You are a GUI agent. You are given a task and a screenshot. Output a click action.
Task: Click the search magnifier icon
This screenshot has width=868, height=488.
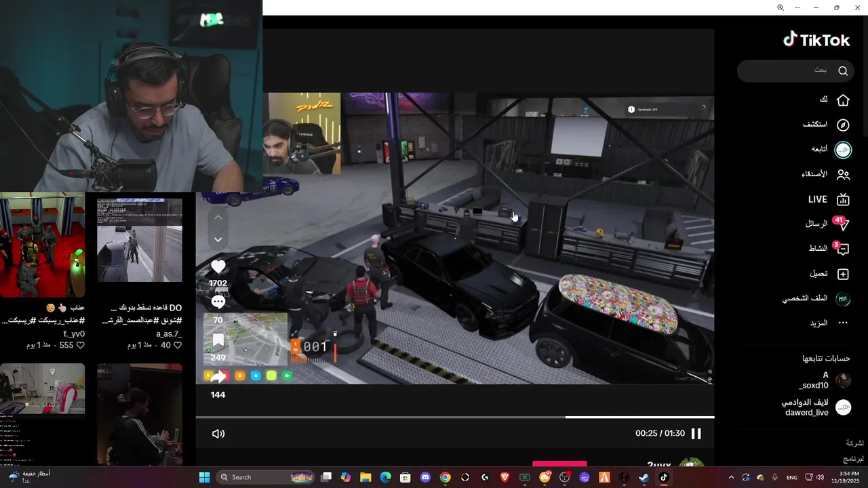pyautogui.click(x=843, y=70)
